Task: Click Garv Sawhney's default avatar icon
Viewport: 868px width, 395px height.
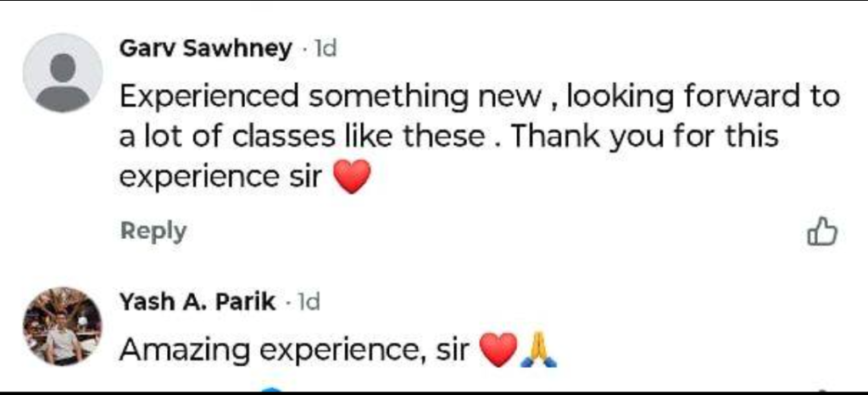Action: coord(62,74)
